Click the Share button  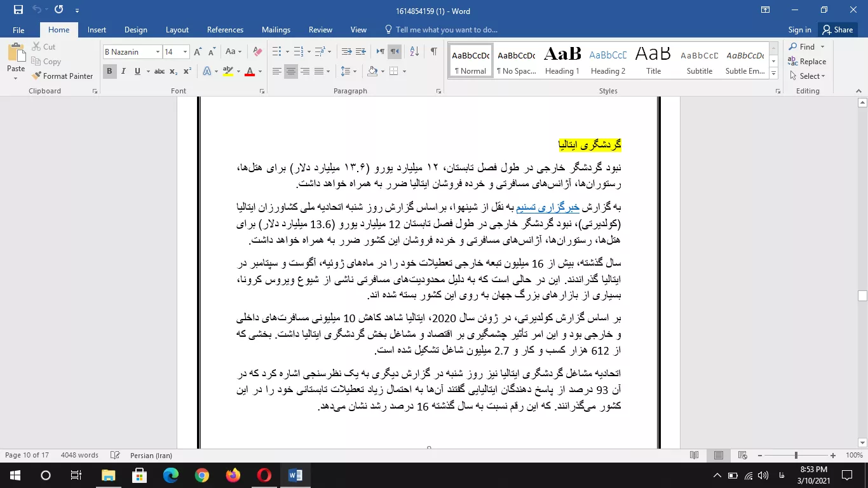point(837,30)
